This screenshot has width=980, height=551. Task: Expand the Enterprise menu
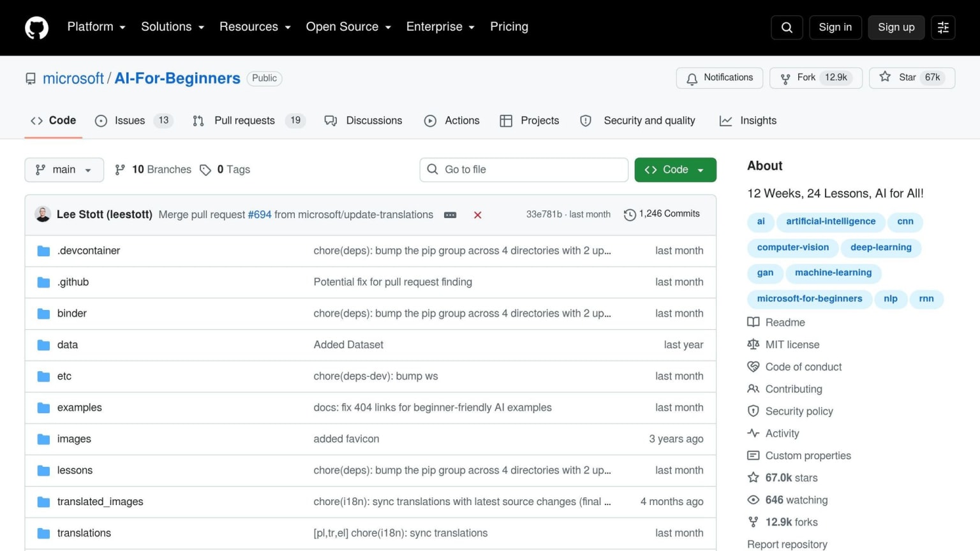440,27
